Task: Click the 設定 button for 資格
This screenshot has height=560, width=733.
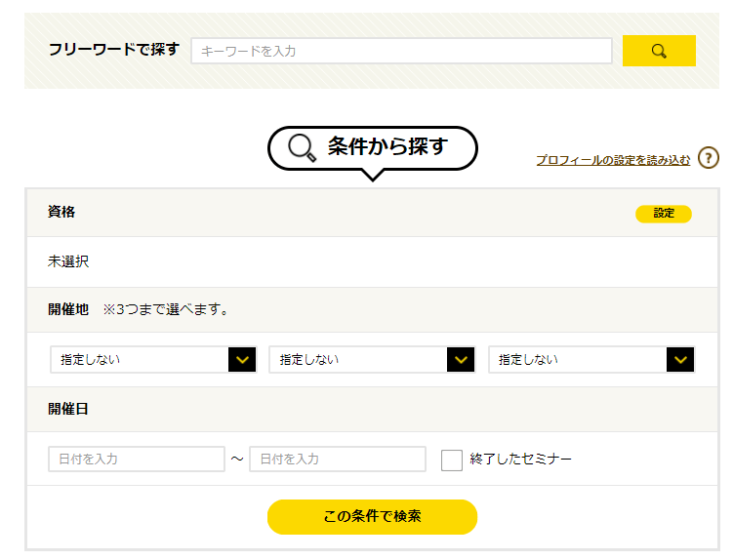Action: 664,214
